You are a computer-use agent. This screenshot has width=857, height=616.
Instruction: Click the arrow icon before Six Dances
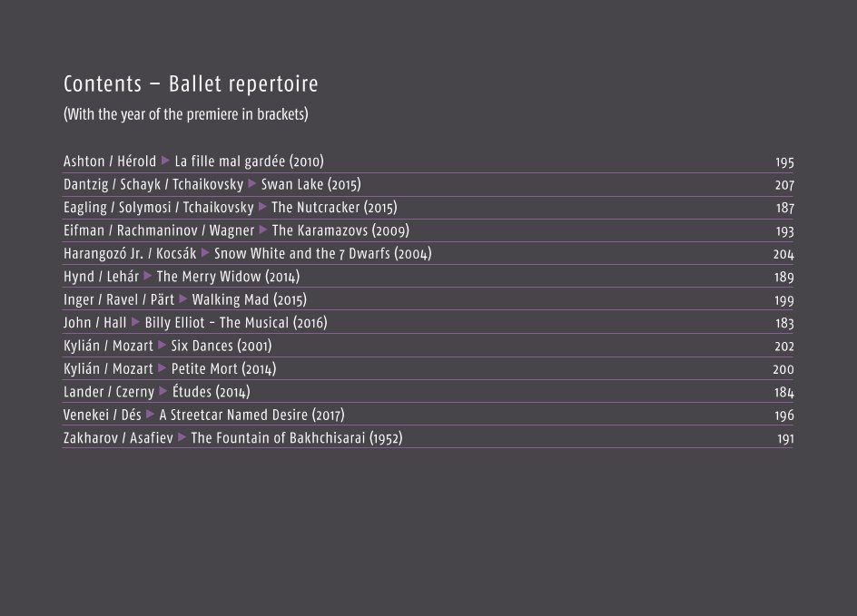click(x=162, y=345)
